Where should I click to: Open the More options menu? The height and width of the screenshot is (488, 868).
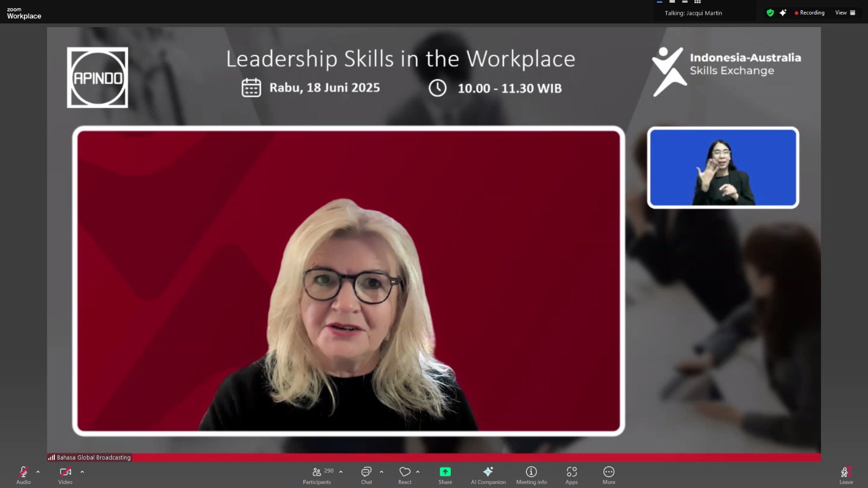coord(609,475)
